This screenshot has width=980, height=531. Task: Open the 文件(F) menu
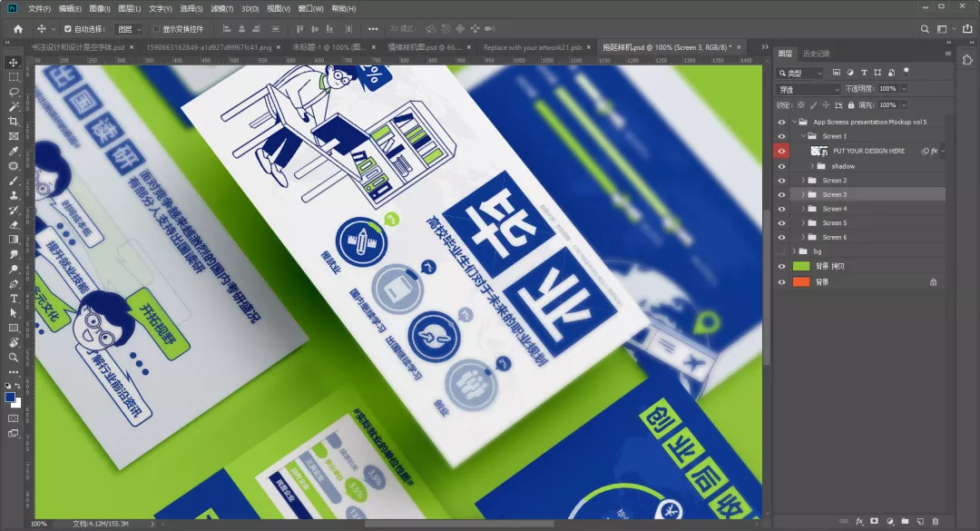click(39, 9)
